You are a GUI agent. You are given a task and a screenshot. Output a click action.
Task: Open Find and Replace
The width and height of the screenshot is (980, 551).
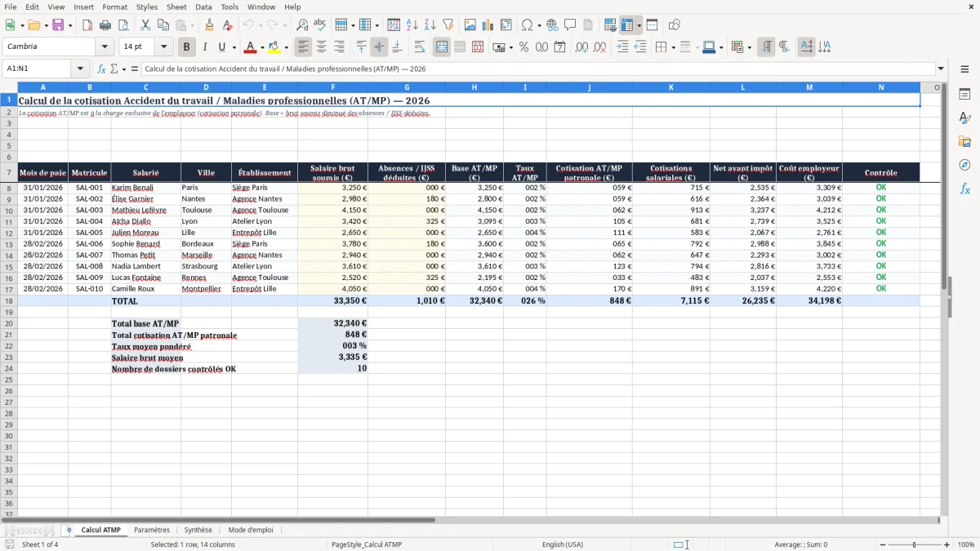coord(302,25)
